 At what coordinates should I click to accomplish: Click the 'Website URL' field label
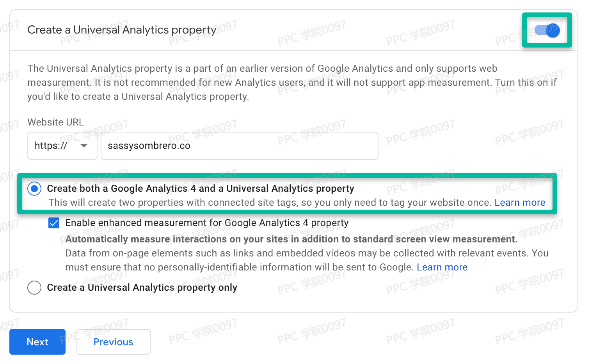[56, 122]
